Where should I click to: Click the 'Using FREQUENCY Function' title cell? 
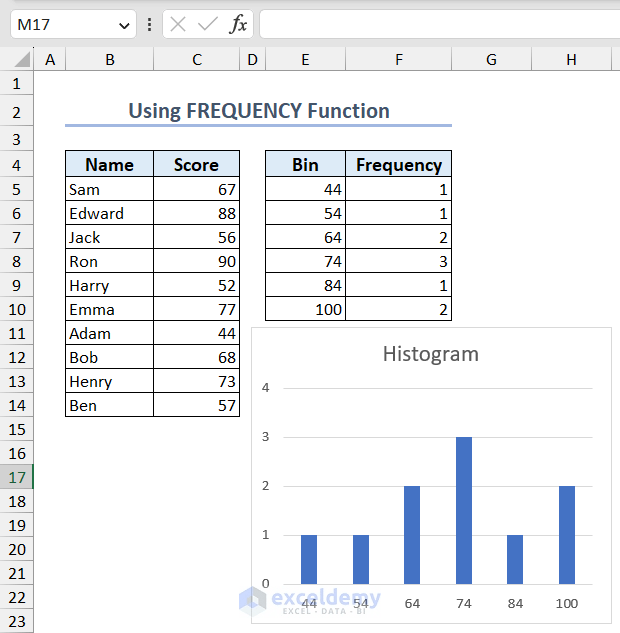(258, 111)
